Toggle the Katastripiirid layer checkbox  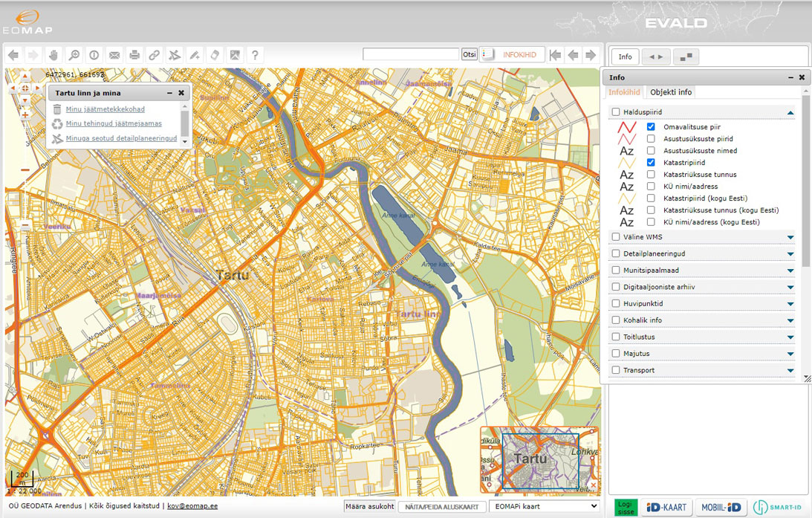651,163
